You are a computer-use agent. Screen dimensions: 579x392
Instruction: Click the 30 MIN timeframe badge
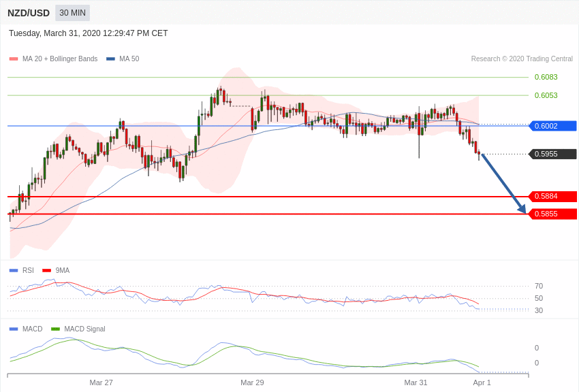pyautogui.click(x=72, y=13)
